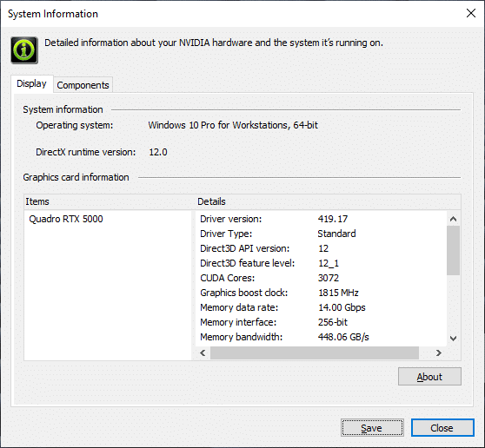Click the Graphics card information heading
Viewport: 485px width, 448px height.
tap(76, 177)
